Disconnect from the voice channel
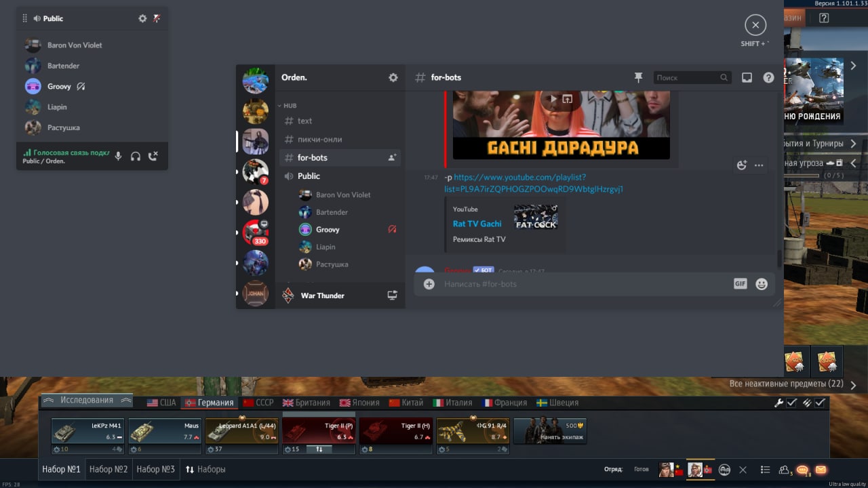868x488 pixels. pos(153,157)
